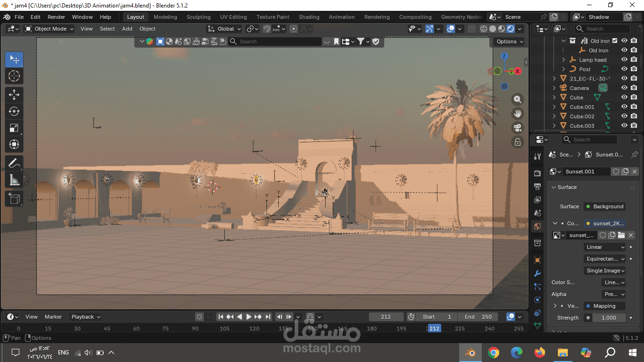The height and width of the screenshot is (362, 644).
Task: Toggle the camera view icon in viewport
Action: [518, 128]
